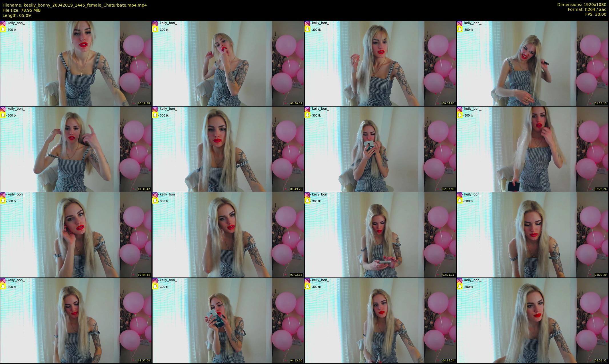
Task: Select the frame stamped 03:21.11
Action: [380, 235]
